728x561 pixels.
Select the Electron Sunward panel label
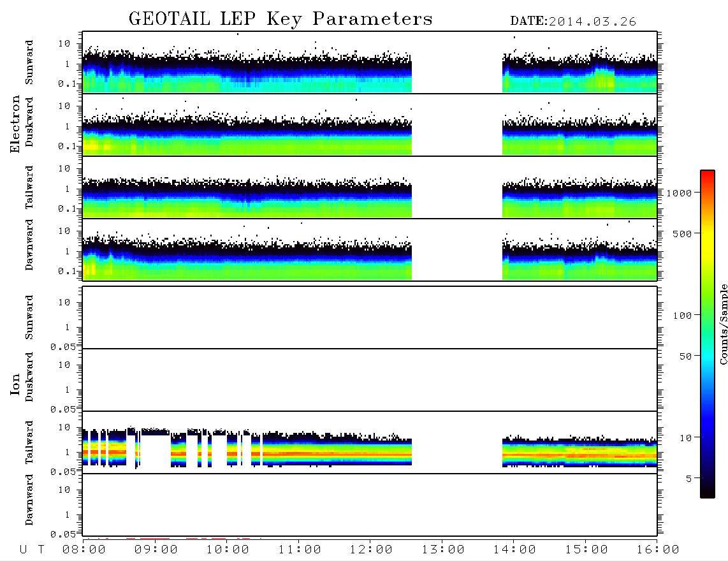click(x=29, y=62)
